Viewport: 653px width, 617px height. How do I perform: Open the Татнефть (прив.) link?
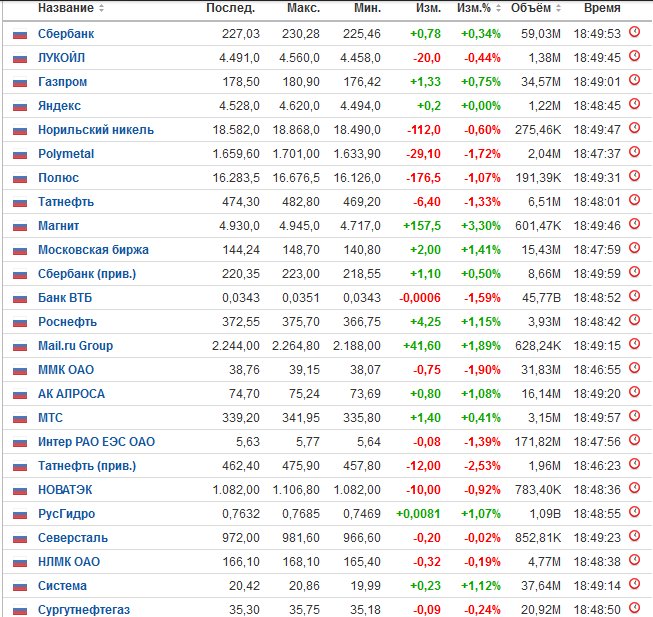click(x=87, y=466)
